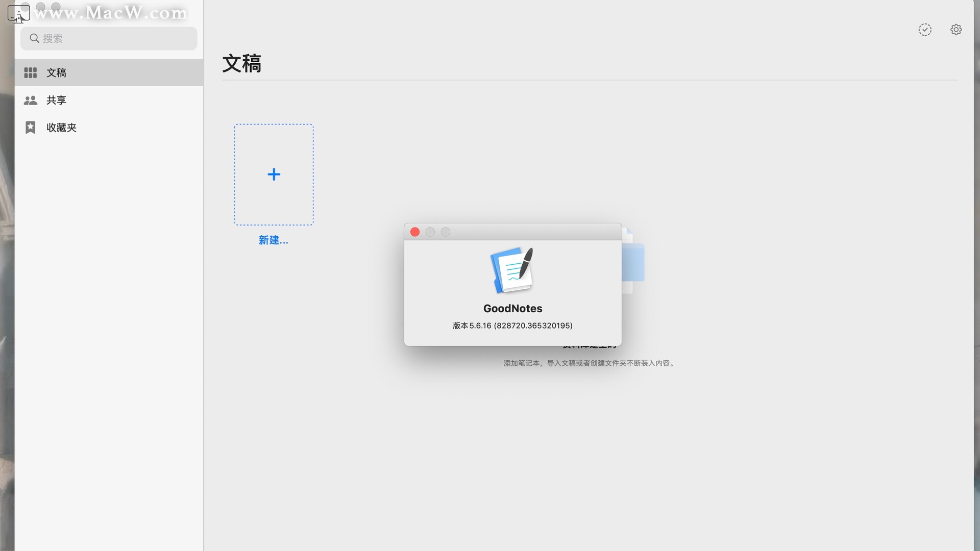Focus the 搜索 search field
Viewport: 980px width, 551px height.
(117, 38)
